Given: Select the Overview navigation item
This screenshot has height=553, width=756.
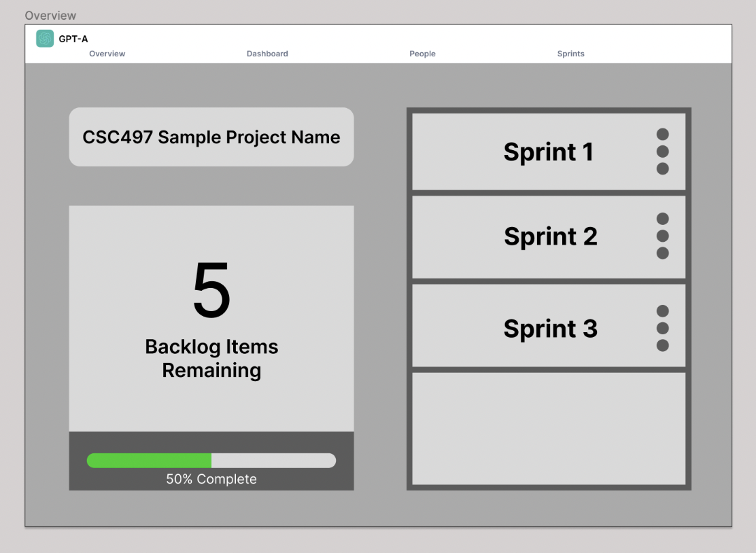Looking at the screenshot, I should click(107, 54).
